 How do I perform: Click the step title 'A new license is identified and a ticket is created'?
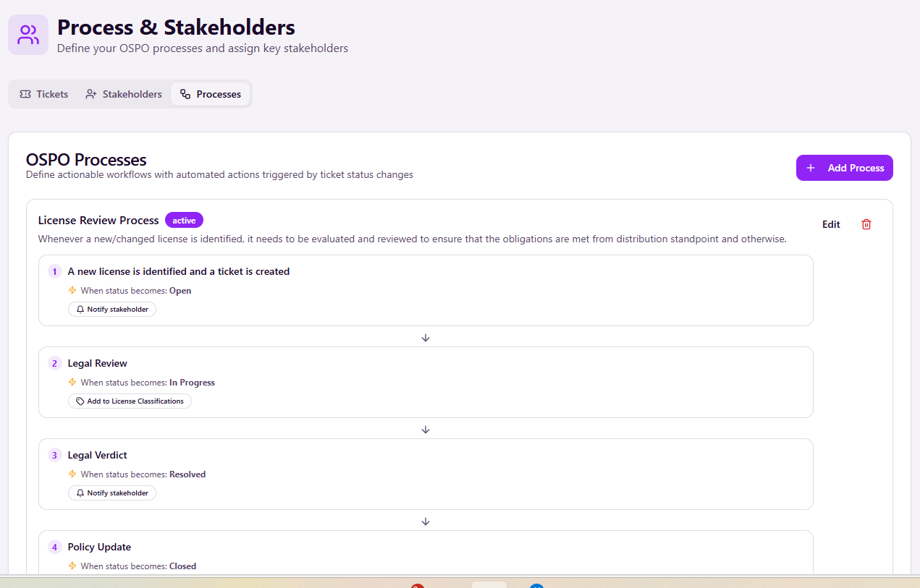click(179, 272)
